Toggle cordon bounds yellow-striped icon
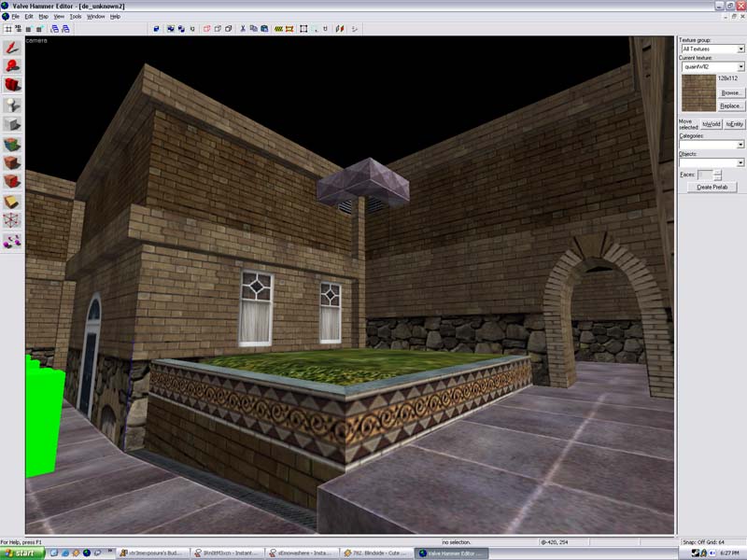 pos(277,29)
